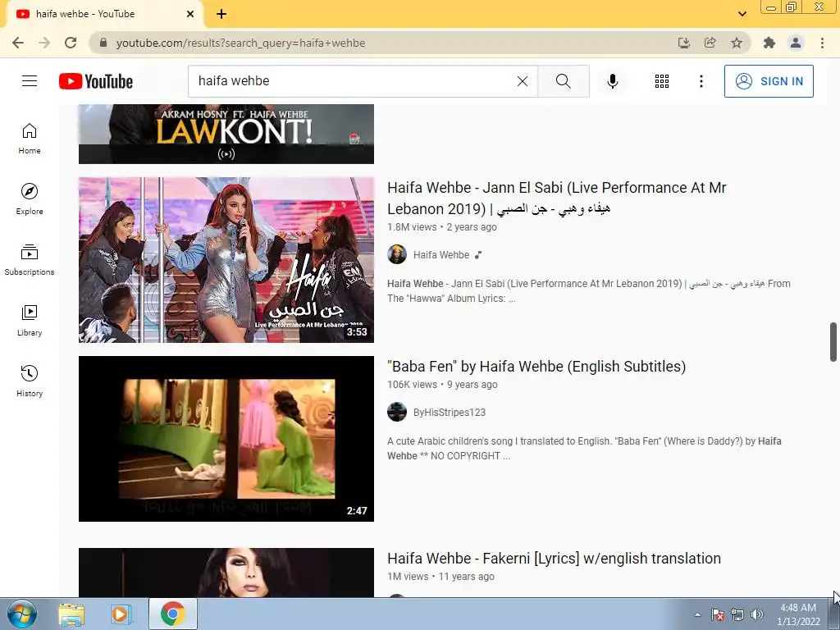Viewport: 840px width, 630px height.
Task: Click the Action Center flag tray icon
Action: click(x=718, y=614)
